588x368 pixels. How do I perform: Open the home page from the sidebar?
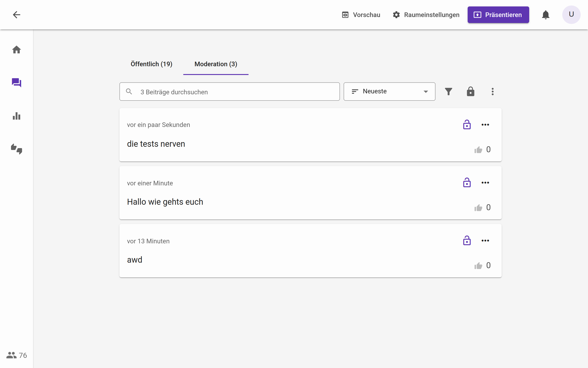[x=17, y=50]
